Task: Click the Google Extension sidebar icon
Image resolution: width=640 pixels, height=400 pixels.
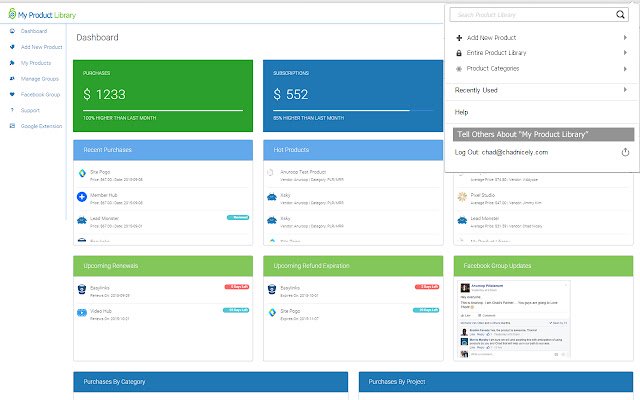Action: pos(12,126)
